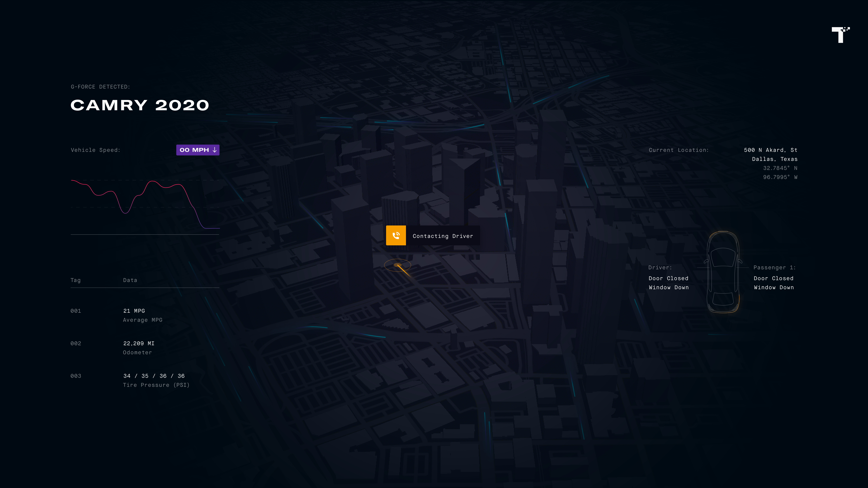
Task: Click the Data column header
Action: pyautogui.click(x=130, y=280)
